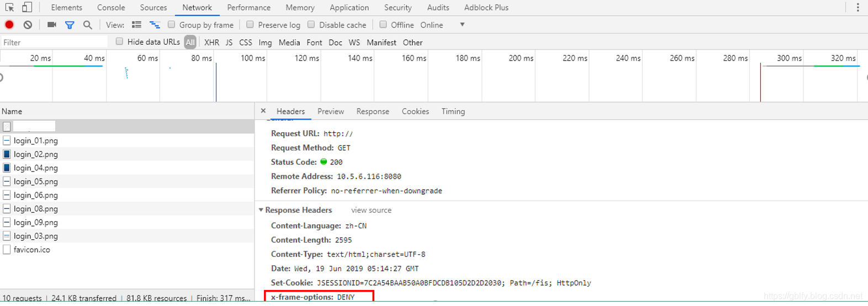Select the login_08.png request
868x306 pixels.
click(x=127, y=208)
